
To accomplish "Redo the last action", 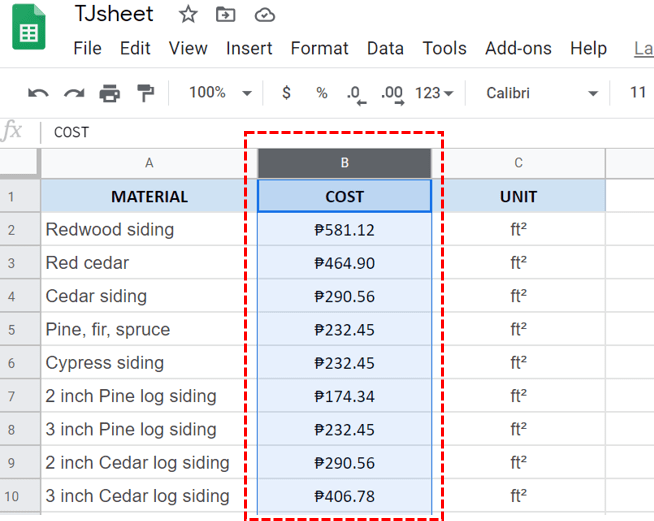I will tap(74, 93).
